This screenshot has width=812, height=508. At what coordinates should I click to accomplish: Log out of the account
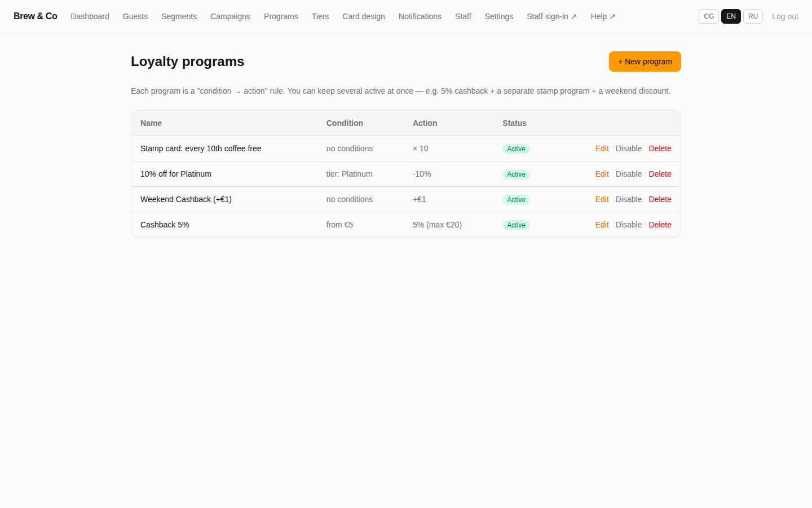click(x=785, y=16)
